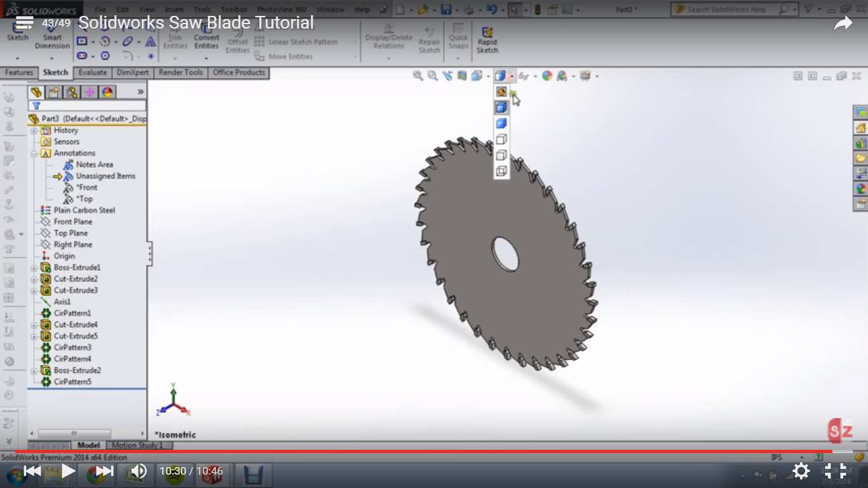The width and height of the screenshot is (868, 488).
Task: Select CirPattern1 in feature tree
Action: pyautogui.click(x=66, y=313)
